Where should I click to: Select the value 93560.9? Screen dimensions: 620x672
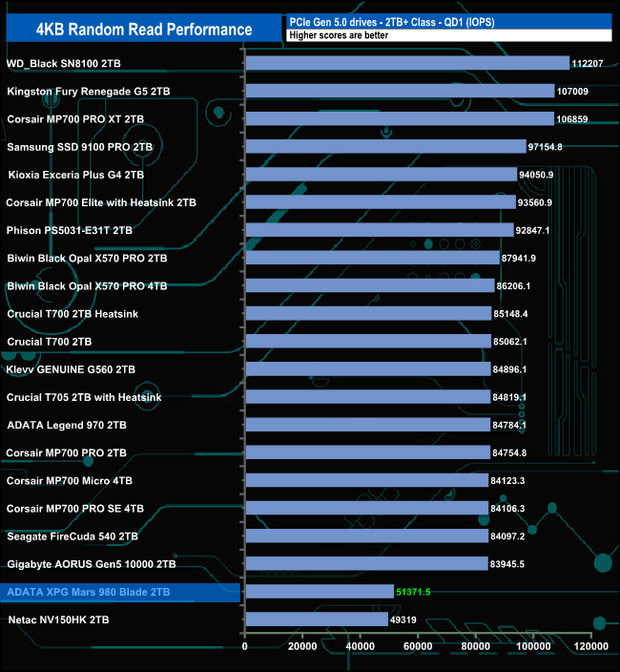(x=535, y=202)
